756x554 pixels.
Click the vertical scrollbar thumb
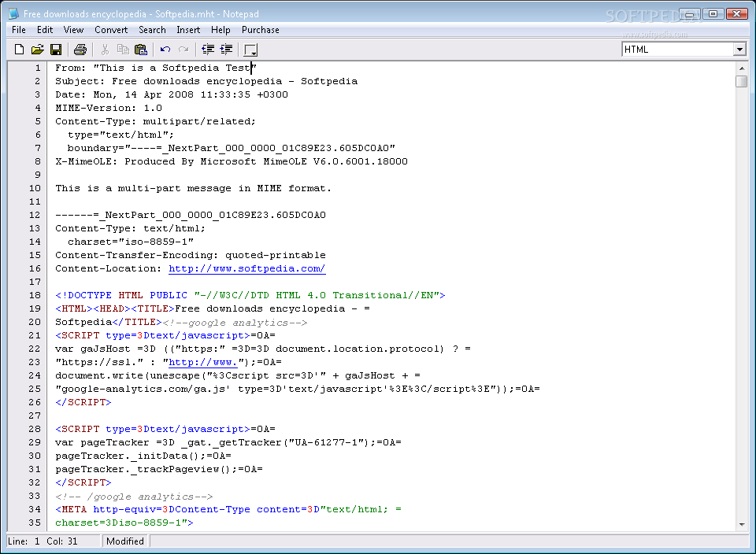(x=742, y=81)
